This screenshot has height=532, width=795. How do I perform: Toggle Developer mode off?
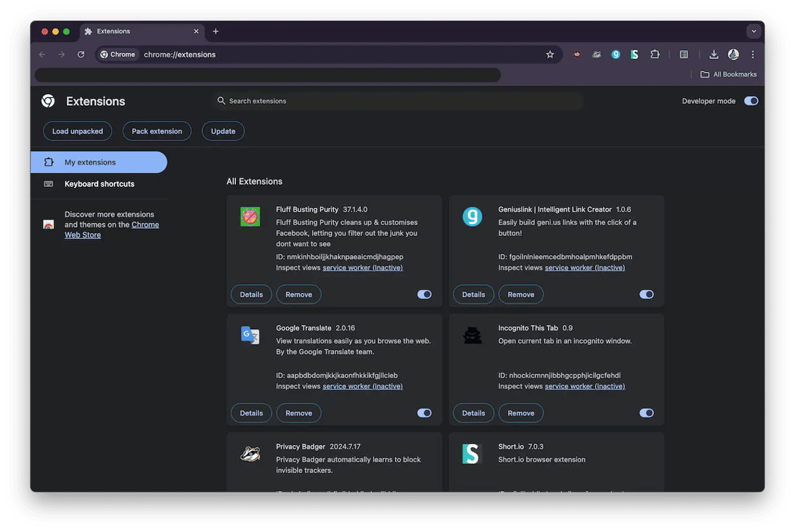[x=751, y=101]
